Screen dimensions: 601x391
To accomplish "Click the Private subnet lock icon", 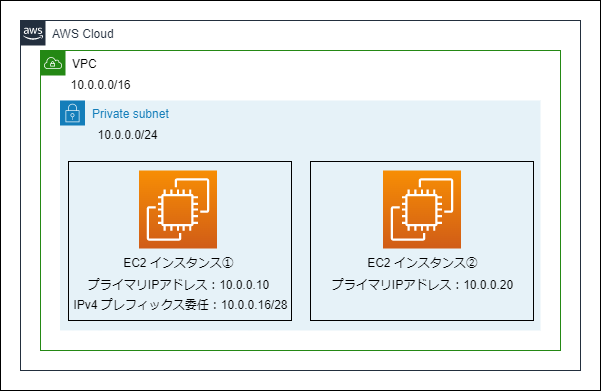I will pos(72,113).
